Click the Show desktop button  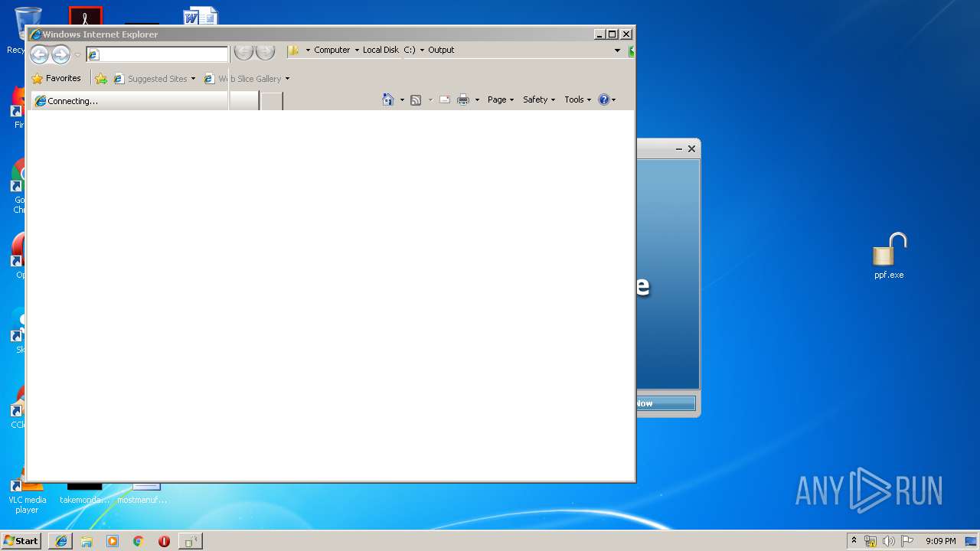click(972, 541)
